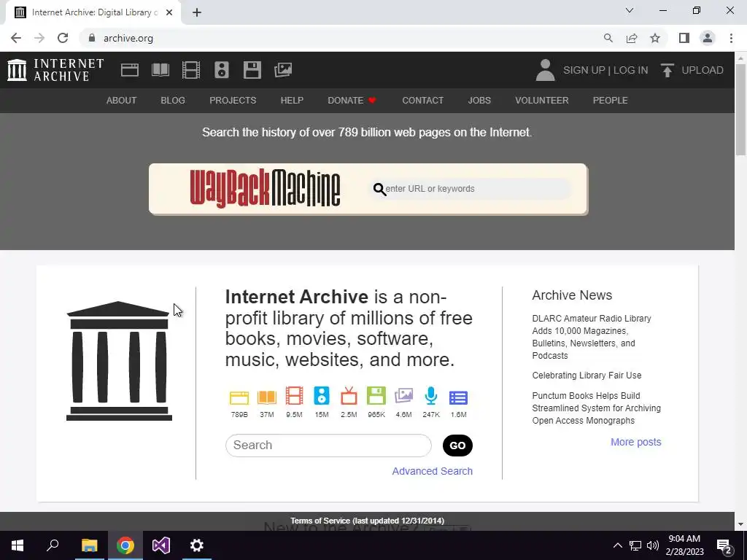Viewport: 747px width, 560px height.
Task: Open File Explorer from the taskbar
Action: (89, 545)
